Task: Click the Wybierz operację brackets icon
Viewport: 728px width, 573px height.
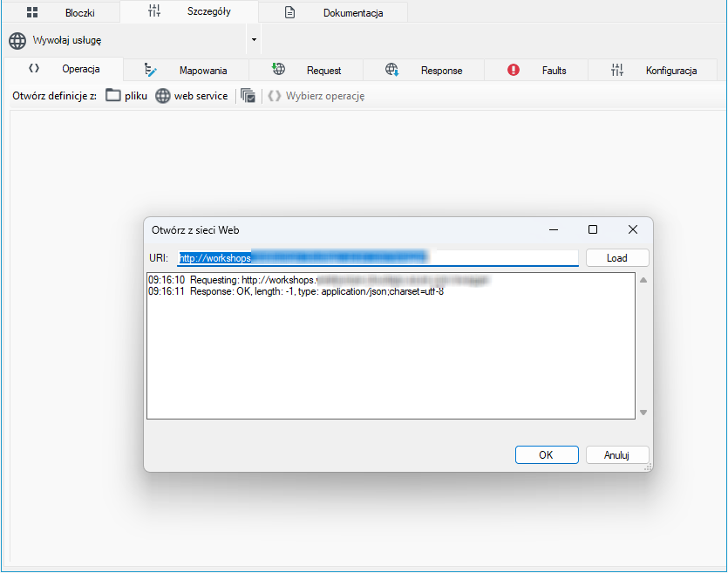Action: click(x=275, y=96)
